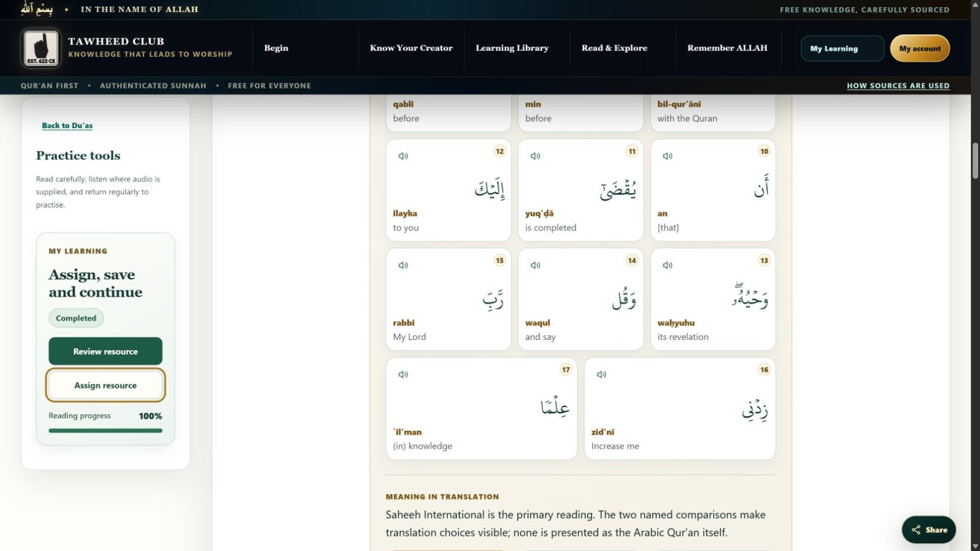This screenshot has height=551, width=980.
Task: Open the Know Your Creator menu
Action: [411, 48]
